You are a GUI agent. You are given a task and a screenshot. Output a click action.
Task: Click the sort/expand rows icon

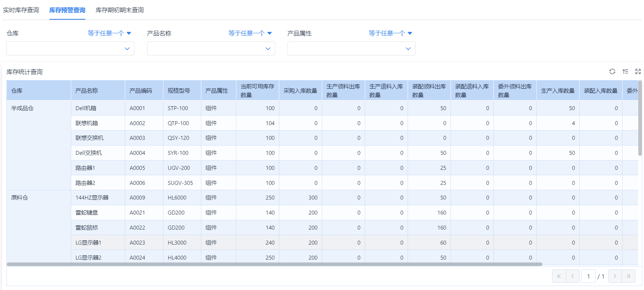[x=625, y=72]
